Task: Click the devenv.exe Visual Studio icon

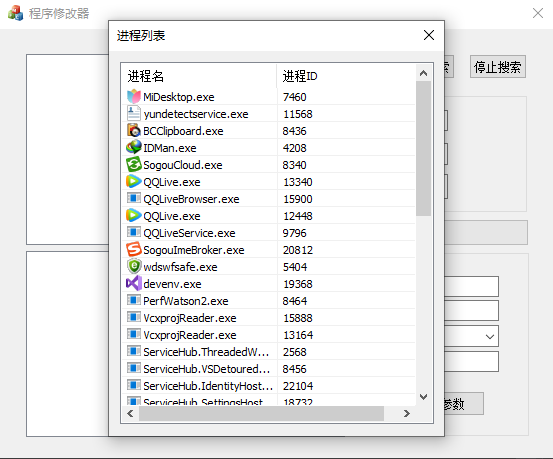Action: 134,283
